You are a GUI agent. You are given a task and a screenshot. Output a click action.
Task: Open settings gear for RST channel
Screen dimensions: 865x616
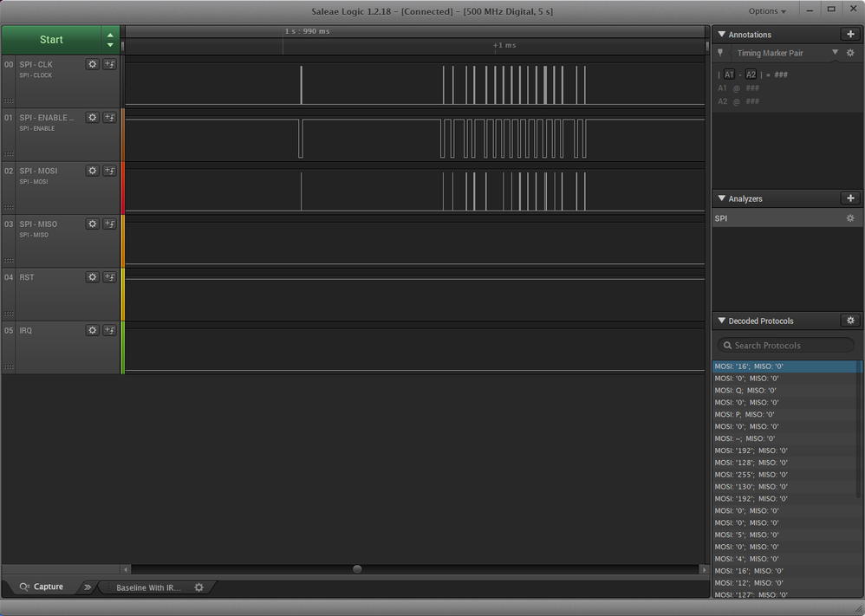(92, 277)
